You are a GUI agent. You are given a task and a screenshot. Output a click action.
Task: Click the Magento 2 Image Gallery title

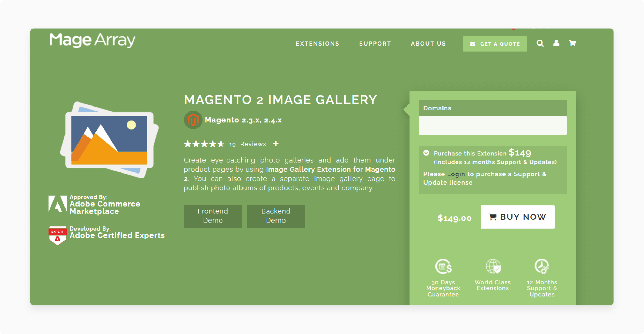(280, 100)
